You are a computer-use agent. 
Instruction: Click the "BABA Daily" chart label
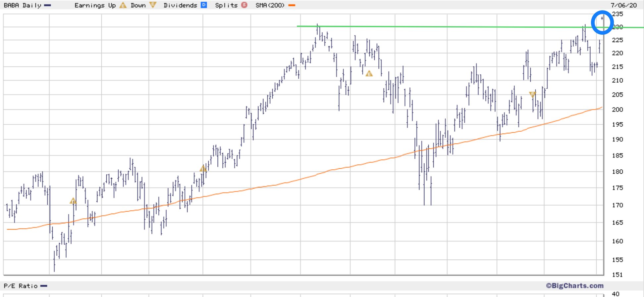click(x=23, y=5)
